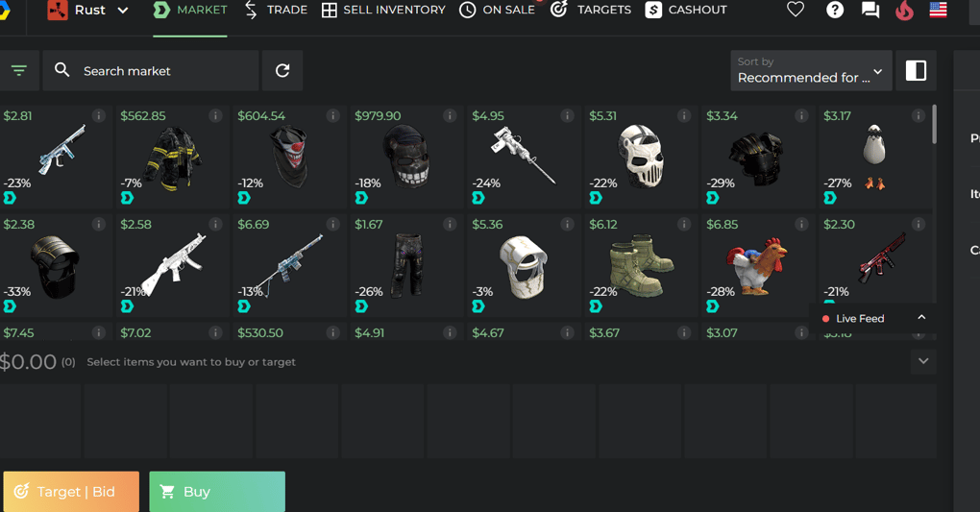This screenshot has width=980, height=512.
Task: Click the $7.02 price label
Action: (135, 332)
